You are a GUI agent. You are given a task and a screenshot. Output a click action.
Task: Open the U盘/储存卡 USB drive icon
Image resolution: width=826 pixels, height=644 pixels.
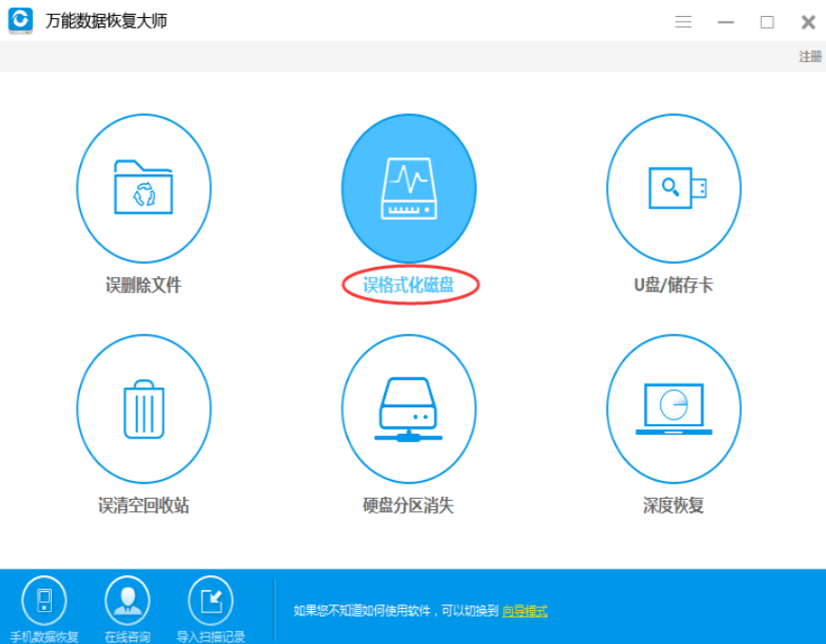[673, 189]
